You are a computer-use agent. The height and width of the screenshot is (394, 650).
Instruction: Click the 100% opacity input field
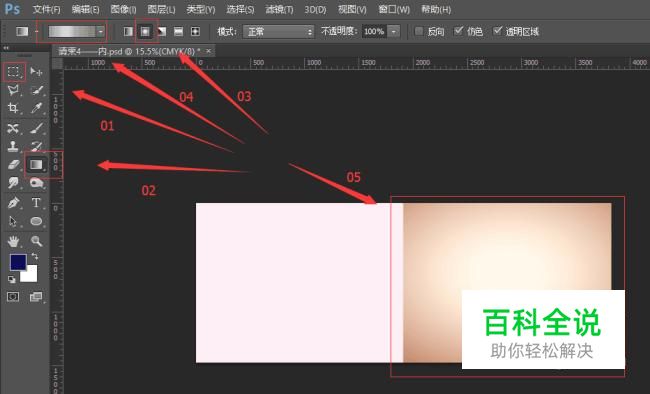[x=374, y=32]
